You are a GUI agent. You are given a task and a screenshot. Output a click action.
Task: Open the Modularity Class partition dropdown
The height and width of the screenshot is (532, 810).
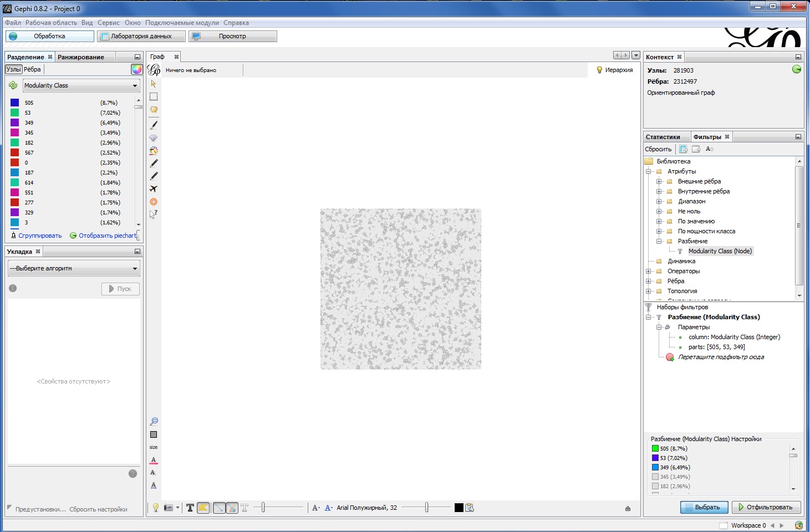click(x=81, y=85)
